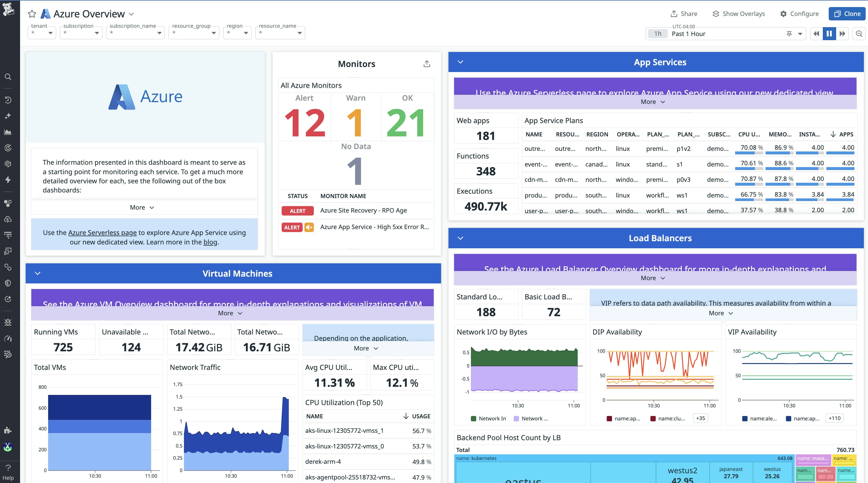Open the blog link in the blue note
The width and height of the screenshot is (868, 483).
[x=210, y=242]
